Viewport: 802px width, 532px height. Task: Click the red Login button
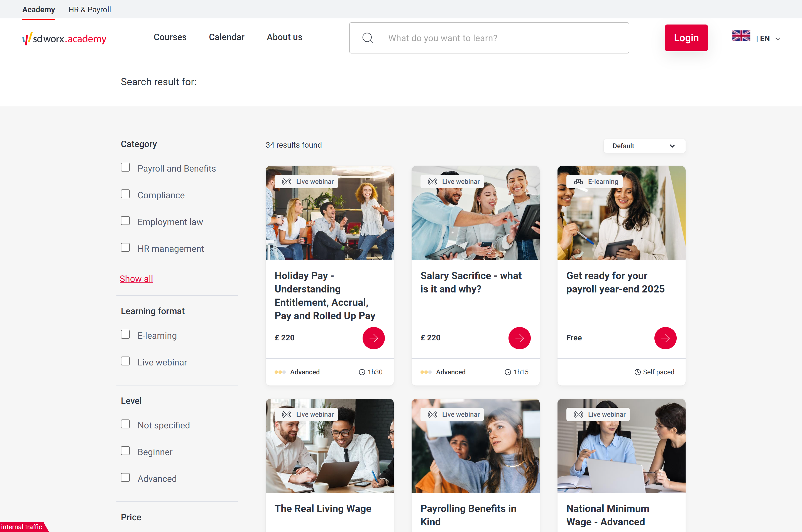coord(686,38)
